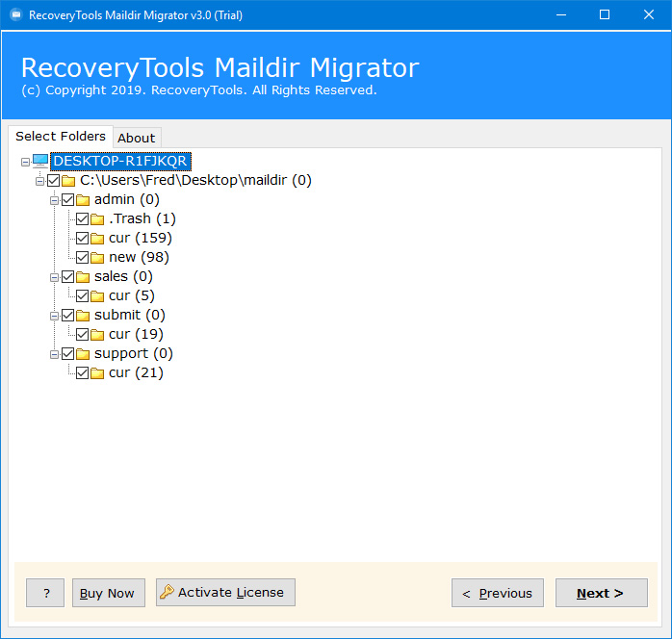Viewport: 672px width, 639px height.
Task: Click the submit folder icon
Action: 83,316
